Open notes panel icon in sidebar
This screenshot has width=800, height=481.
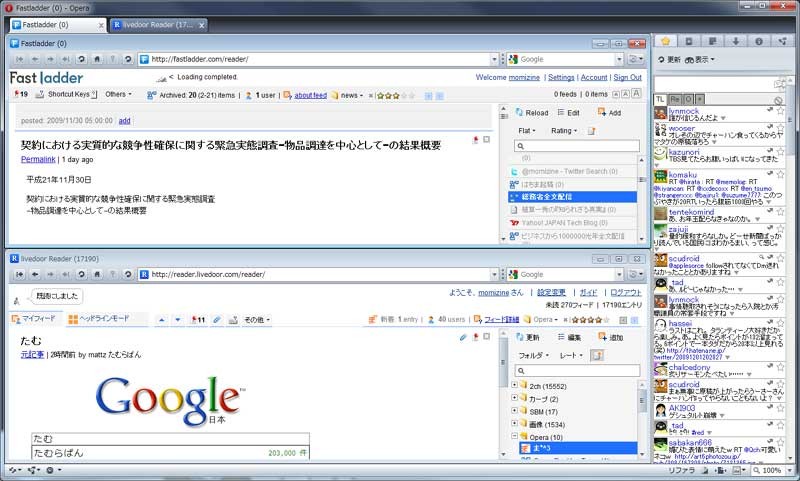(712, 41)
